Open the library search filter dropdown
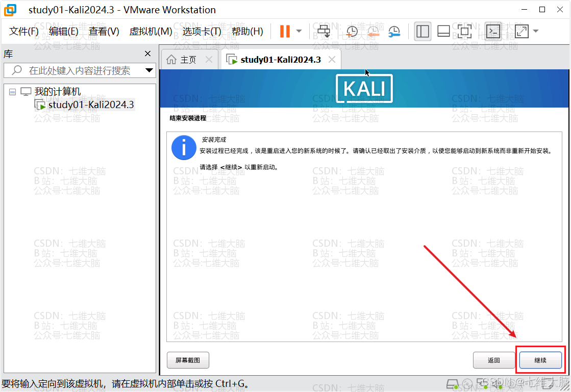 [x=149, y=70]
